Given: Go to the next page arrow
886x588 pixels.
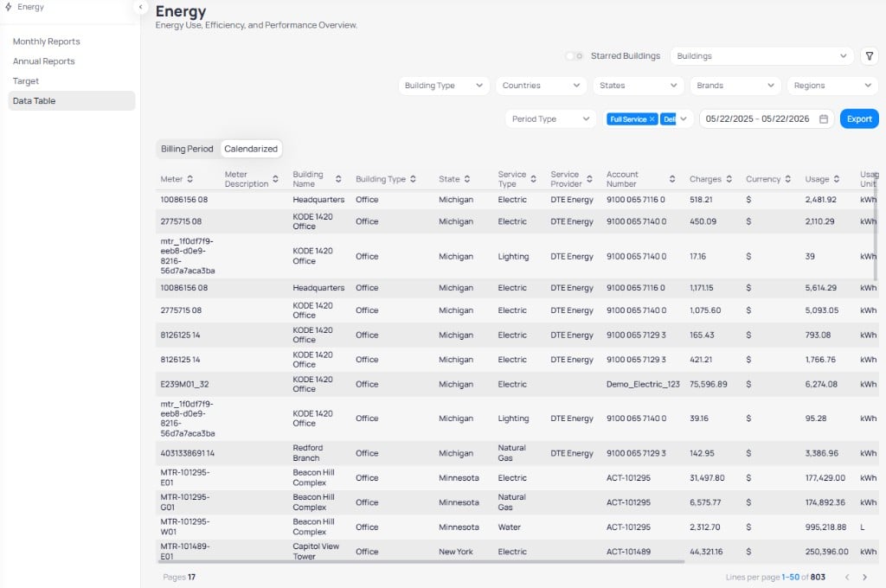Looking at the screenshot, I should pyautogui.click(x=864, y=578).
